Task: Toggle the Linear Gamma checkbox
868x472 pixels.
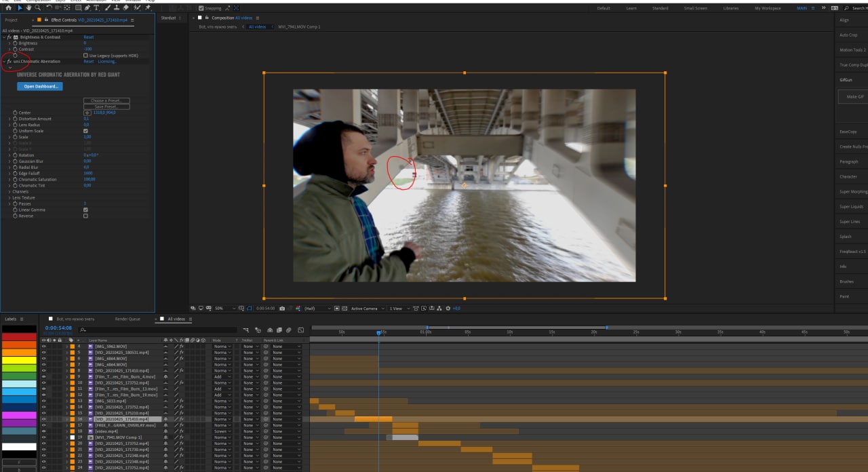Action: tap(85, 210)
